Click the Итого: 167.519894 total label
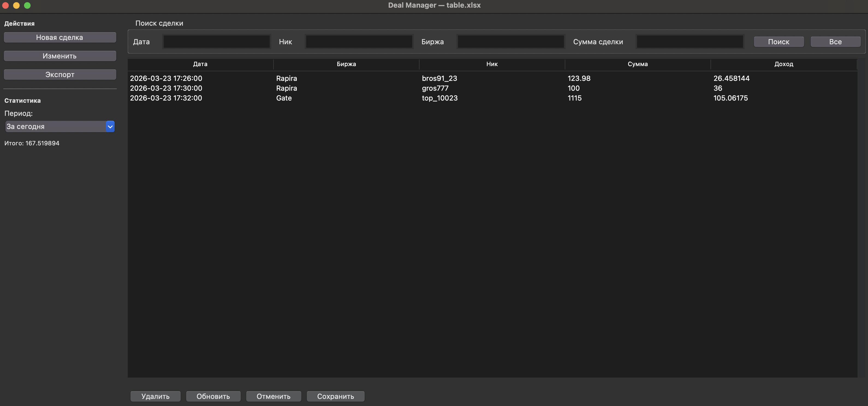 click(x=32, y=143)
